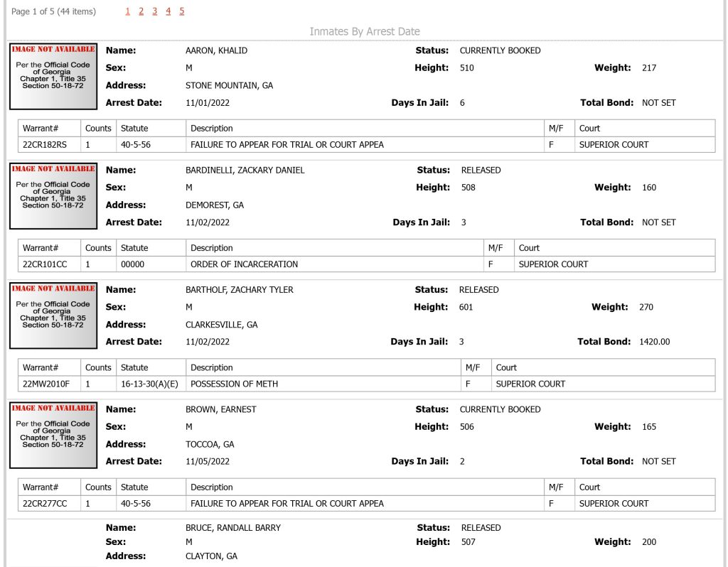Open page 3 of inmate list

click(x=154, y=11)
